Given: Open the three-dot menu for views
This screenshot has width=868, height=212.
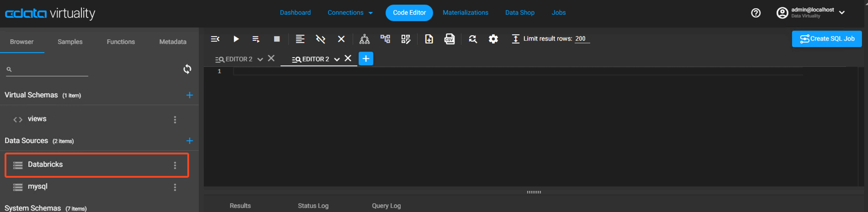Looking at the screenshot, I should 175,120.
